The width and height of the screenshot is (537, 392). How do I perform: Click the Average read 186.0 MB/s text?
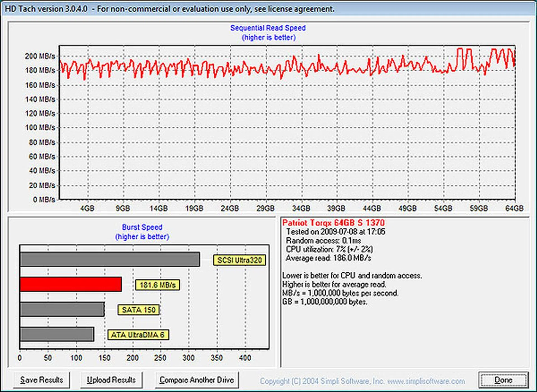point(328,258)
